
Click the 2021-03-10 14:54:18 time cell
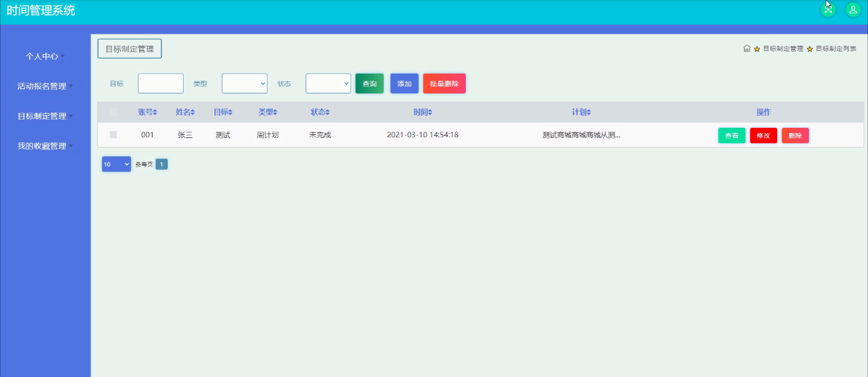(423, 135)
